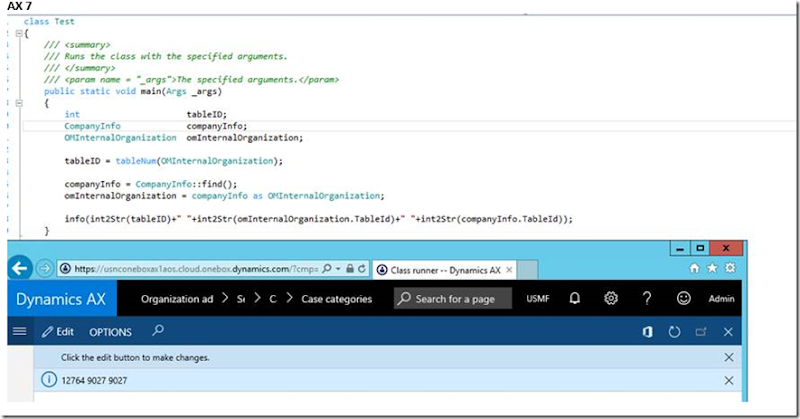Click the info icon beside 12764 9027 9027
The image size is (800, 419).
point(49,380)
